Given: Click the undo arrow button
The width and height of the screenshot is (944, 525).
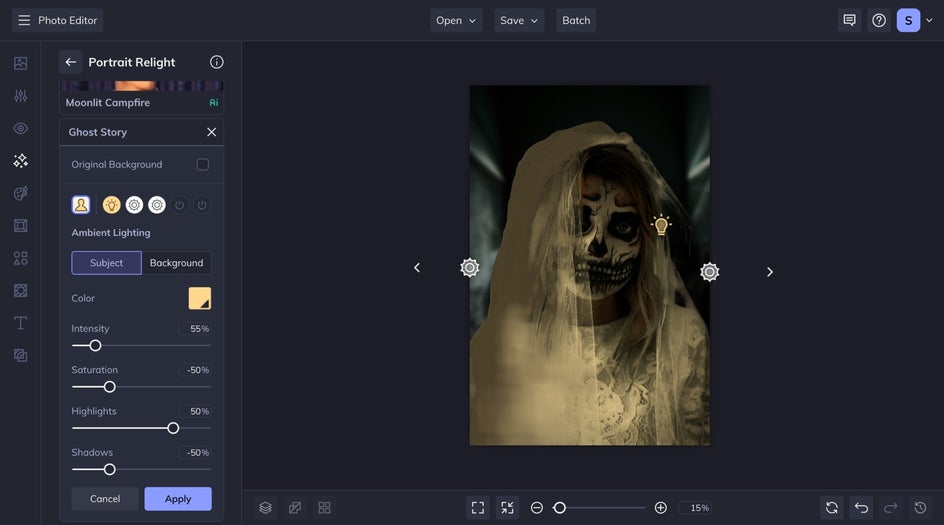Looking at the screenshot, I should pyautogui.click(x=861, y=508).
